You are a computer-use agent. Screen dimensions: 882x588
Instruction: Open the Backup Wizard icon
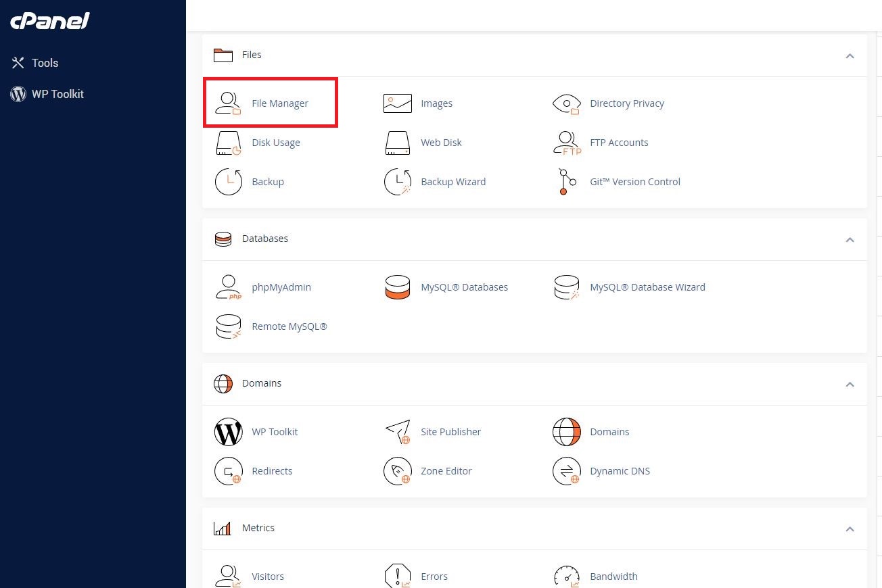(x=398, y=182)
